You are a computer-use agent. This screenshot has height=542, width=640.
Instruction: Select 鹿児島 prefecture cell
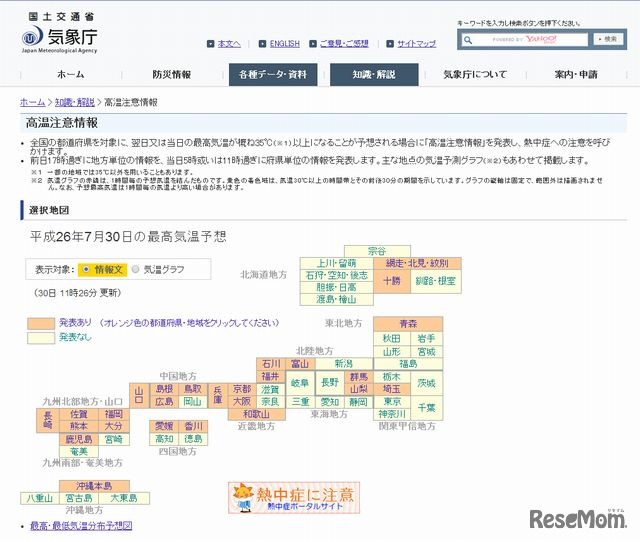click(79, 439)
